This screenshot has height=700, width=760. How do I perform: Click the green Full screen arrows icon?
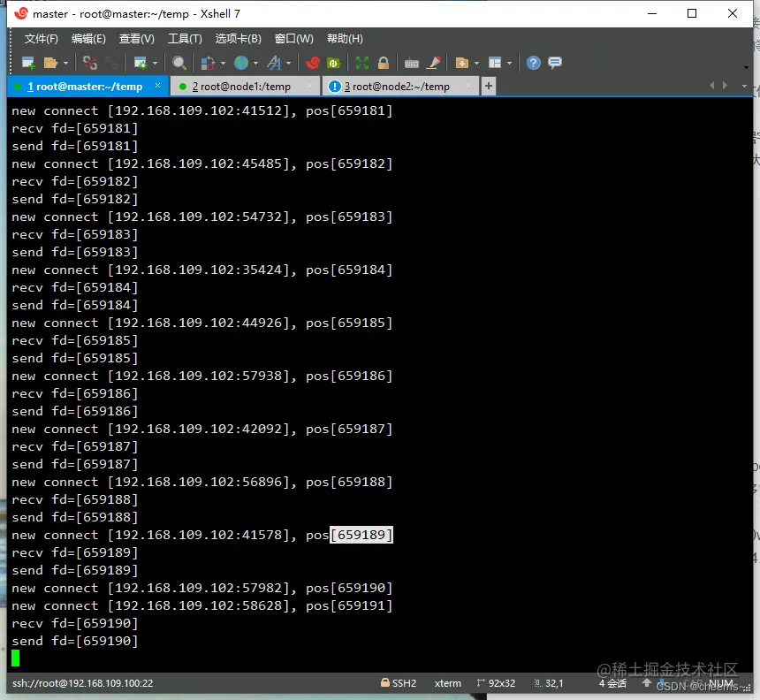362,63
